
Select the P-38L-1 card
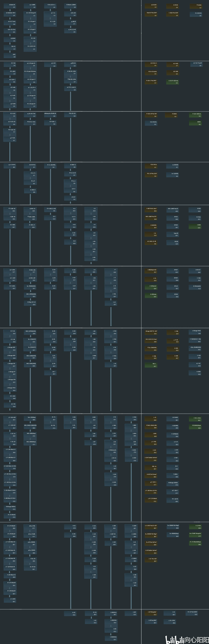(50, 123)
